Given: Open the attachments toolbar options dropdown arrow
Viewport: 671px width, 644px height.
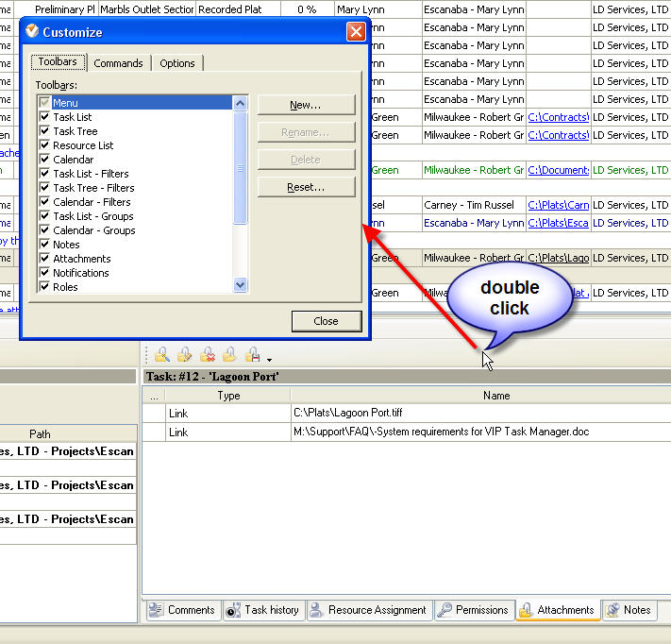Looking at the screenshot, I should pyautogui.click(x=269, y=360).
